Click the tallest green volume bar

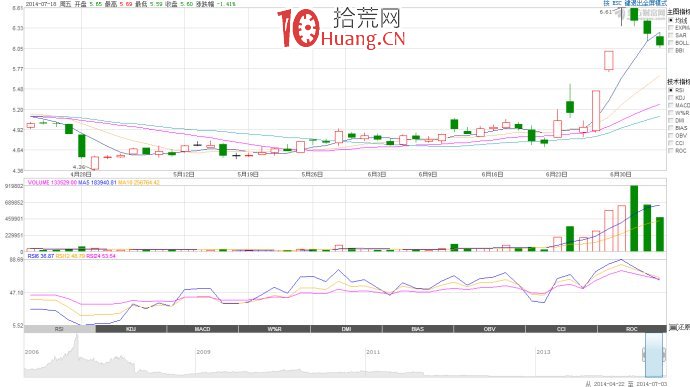(634, 218)
